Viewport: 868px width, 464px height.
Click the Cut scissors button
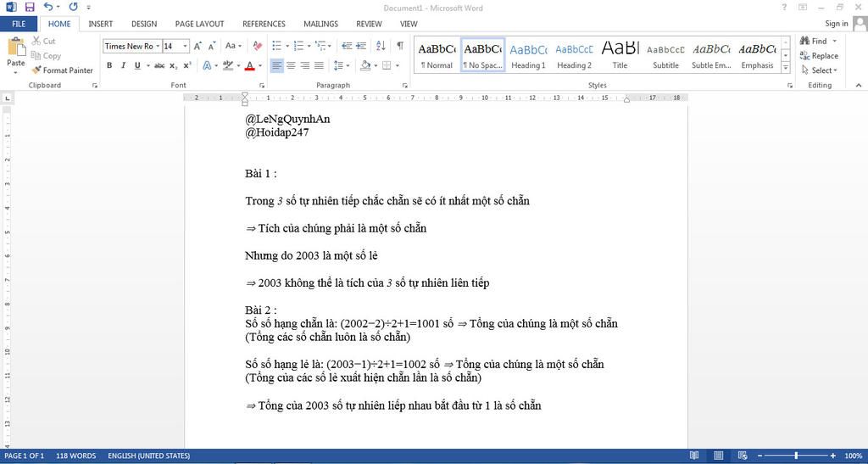pos(43,41)
